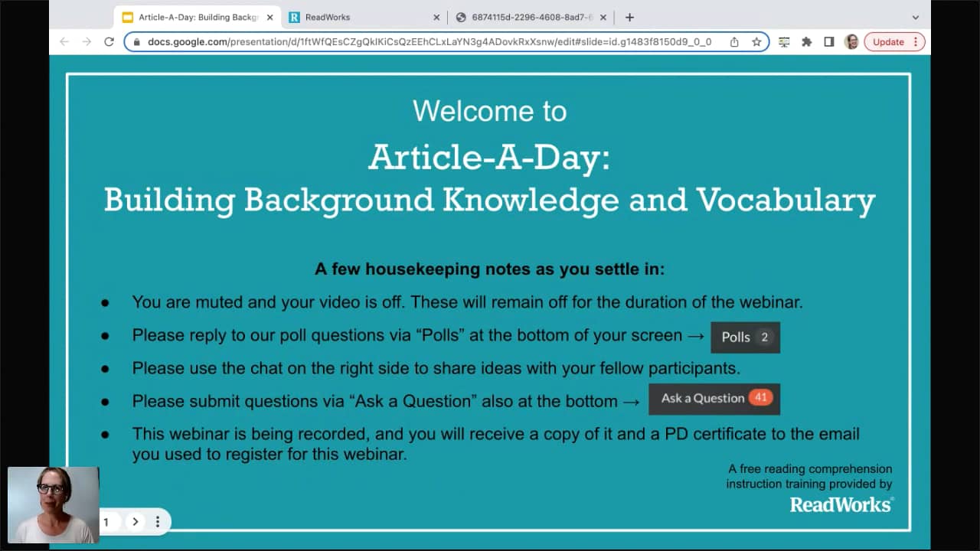Click the Polls button image
The height and width of the screenshot is (551, 980).
pyautogui.click(x=746, y=337)
